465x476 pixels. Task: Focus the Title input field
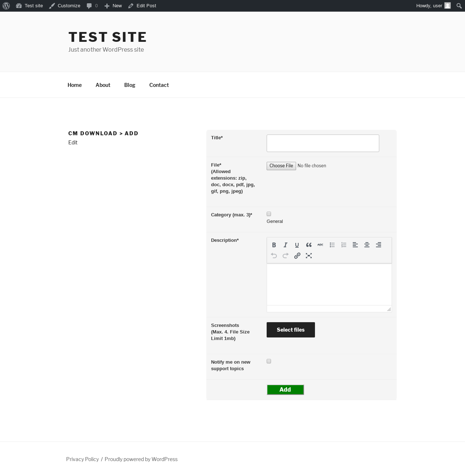323,143
